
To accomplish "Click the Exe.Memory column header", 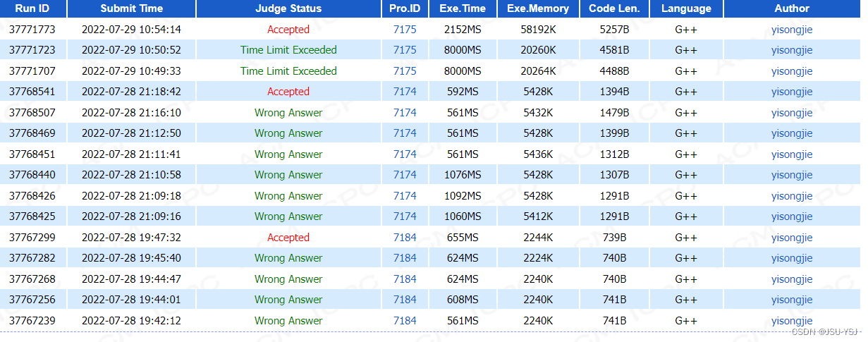I will coord(538,8).
